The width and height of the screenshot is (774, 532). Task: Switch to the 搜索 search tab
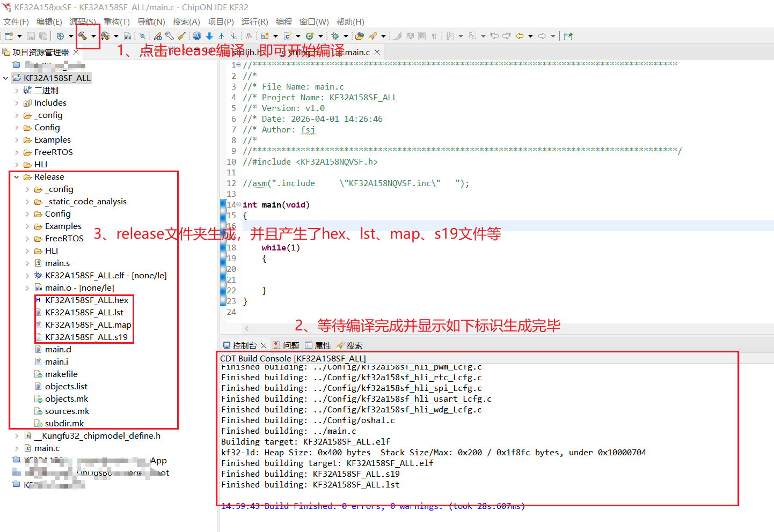[x=349, y=345]
